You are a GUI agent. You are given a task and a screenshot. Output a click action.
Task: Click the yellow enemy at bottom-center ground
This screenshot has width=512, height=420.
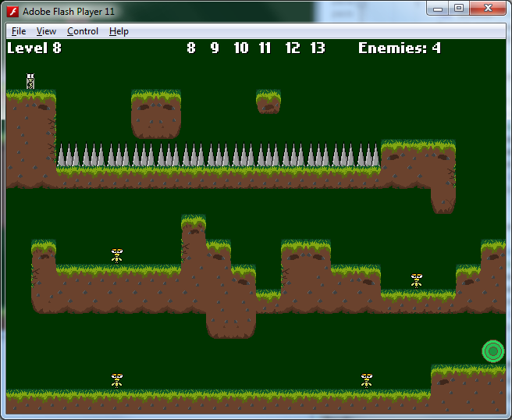pyautogui.click(x=367, y=380)
